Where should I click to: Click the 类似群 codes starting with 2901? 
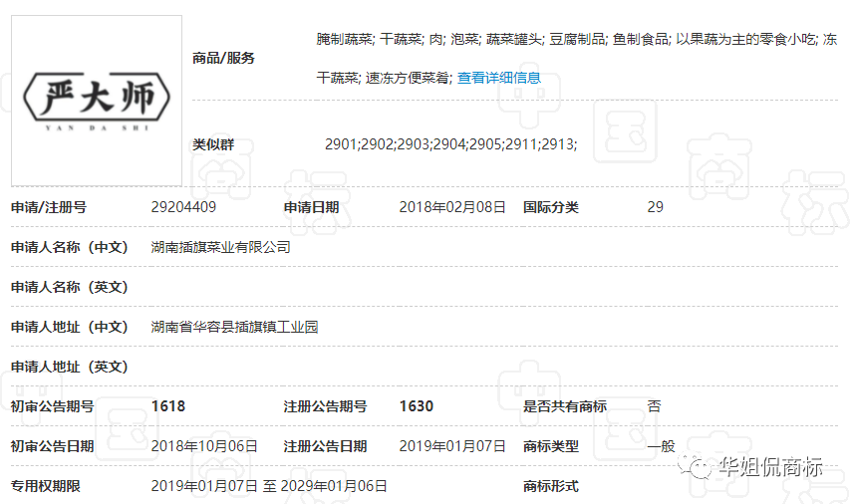450,144
